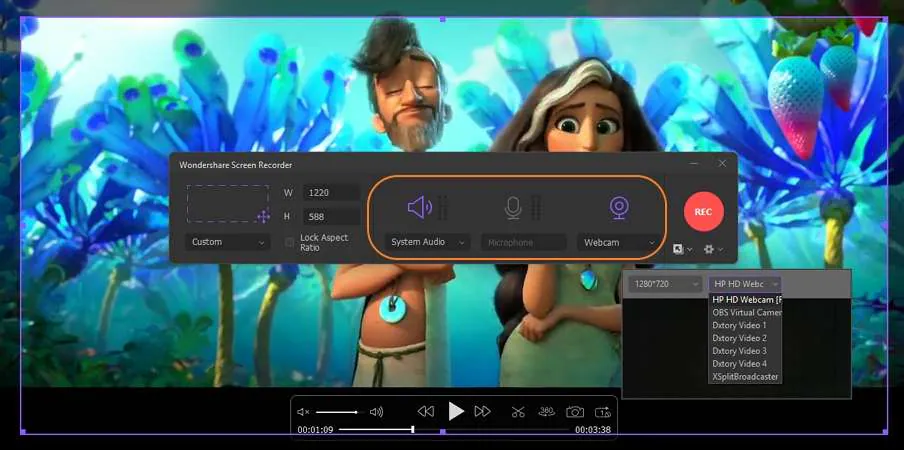Toggle the Webcam icon

coord(619,208)
